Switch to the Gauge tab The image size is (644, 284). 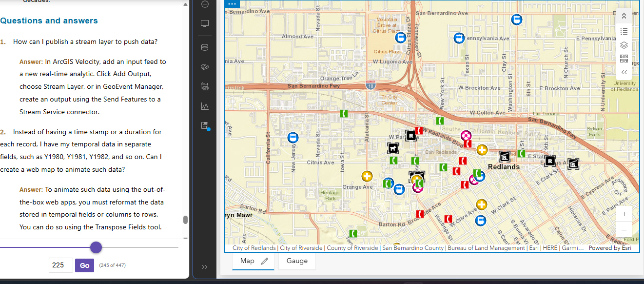point(297,261)
